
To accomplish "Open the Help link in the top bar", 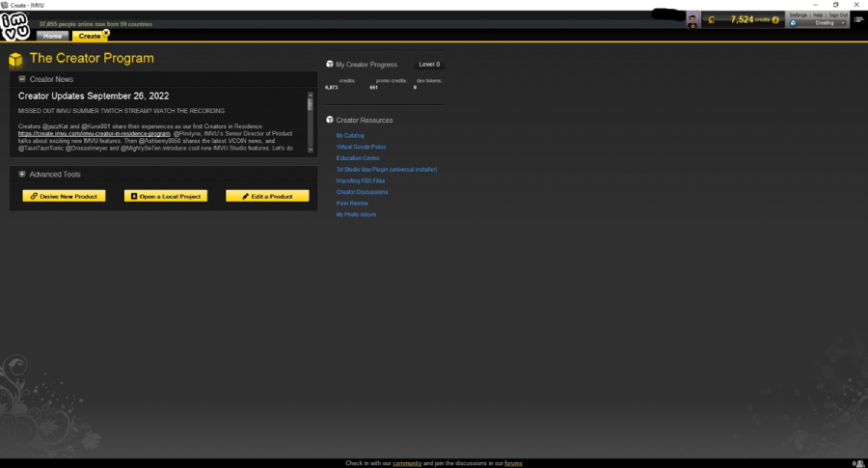I will click(x=818, y=14).
